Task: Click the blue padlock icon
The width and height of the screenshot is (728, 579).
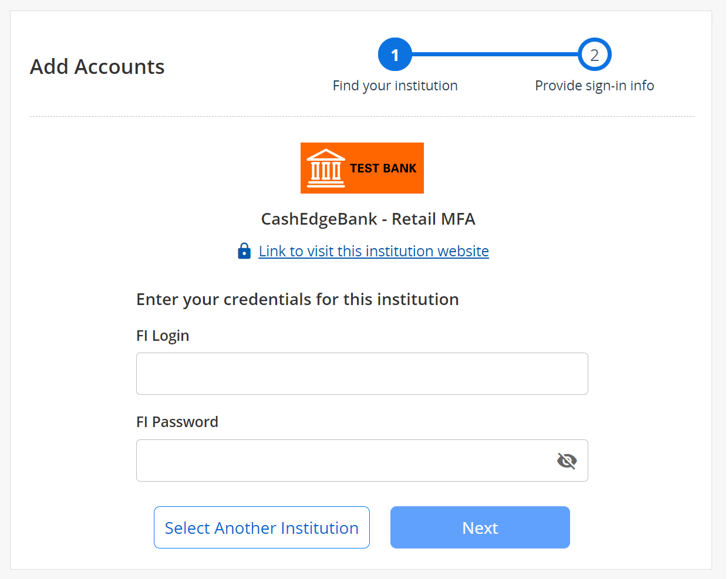Action: point(244,251)
